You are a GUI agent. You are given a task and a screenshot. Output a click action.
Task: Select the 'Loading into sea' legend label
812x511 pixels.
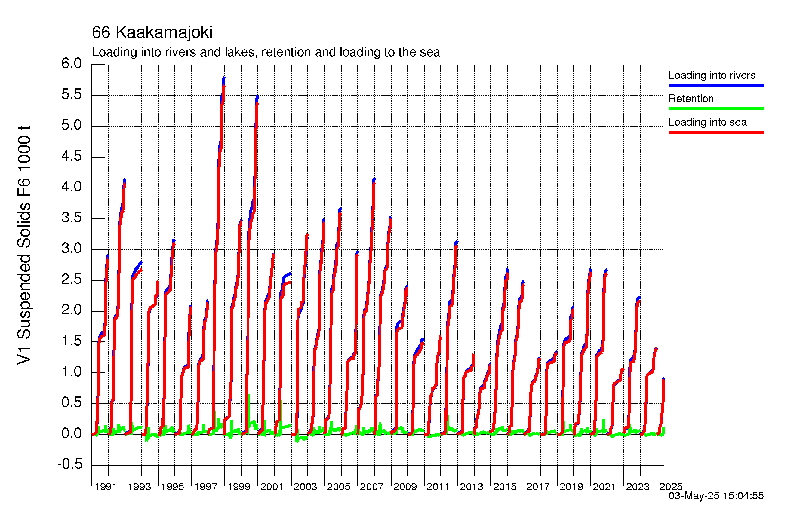click(707, 122)
